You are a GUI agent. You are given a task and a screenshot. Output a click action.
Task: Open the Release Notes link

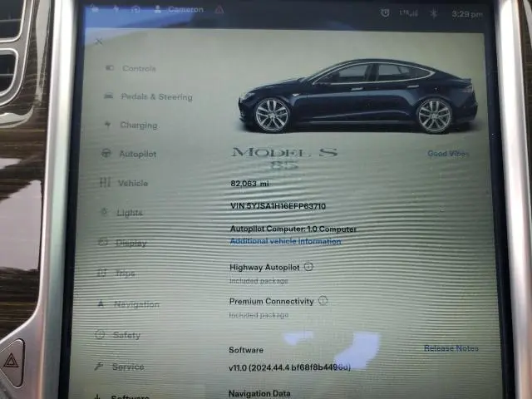(x=451, y=348)
